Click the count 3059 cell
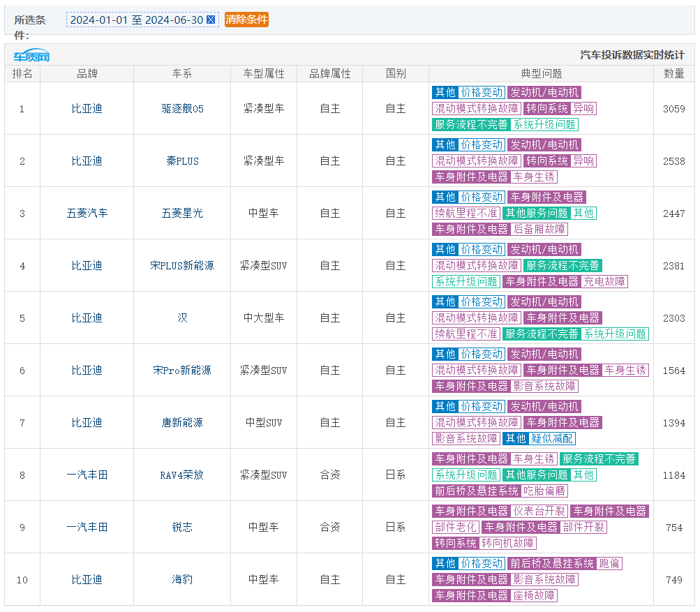The width and height of the screenshot is (700, 612). pos(674,108)
